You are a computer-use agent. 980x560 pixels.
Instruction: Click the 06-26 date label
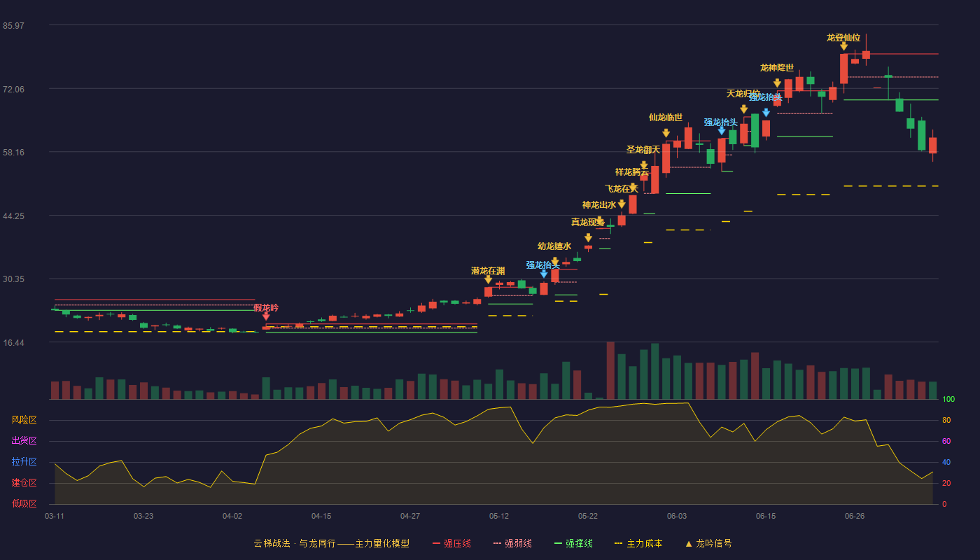pyautogui.click(x=855, y=516)
